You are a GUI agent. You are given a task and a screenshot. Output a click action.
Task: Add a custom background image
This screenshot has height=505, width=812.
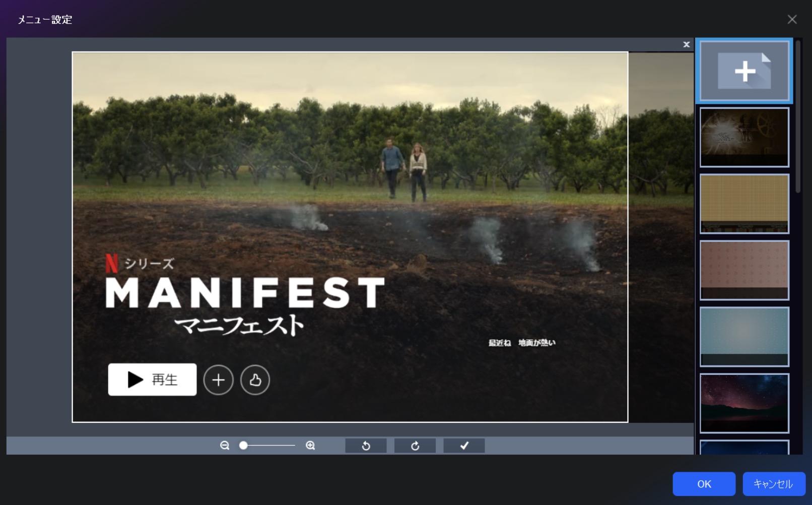point(745,71)
